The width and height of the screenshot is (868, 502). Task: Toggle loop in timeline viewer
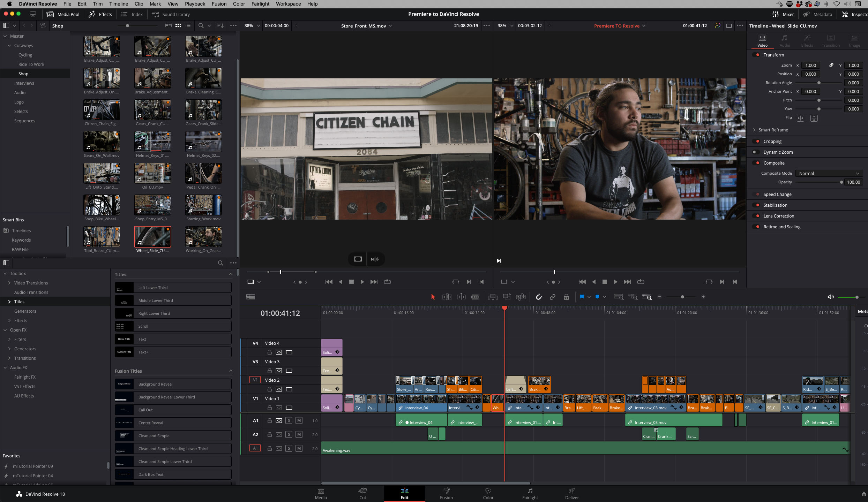pos(641,282)
